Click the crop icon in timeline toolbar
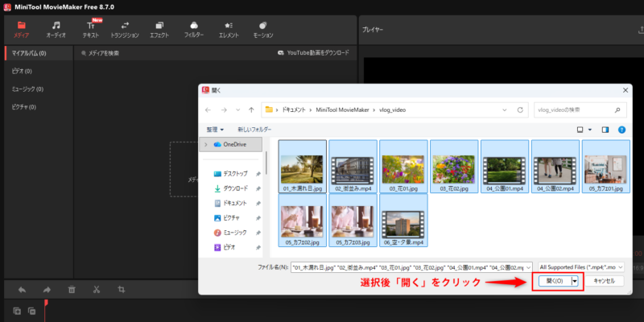644x322 pixels. pyautogui.click(x=122, y=290)
